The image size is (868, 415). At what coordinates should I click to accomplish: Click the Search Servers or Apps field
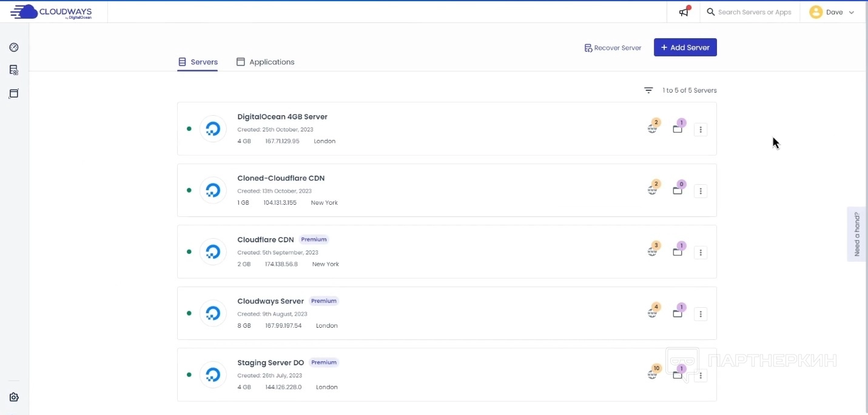coord(754,12)
